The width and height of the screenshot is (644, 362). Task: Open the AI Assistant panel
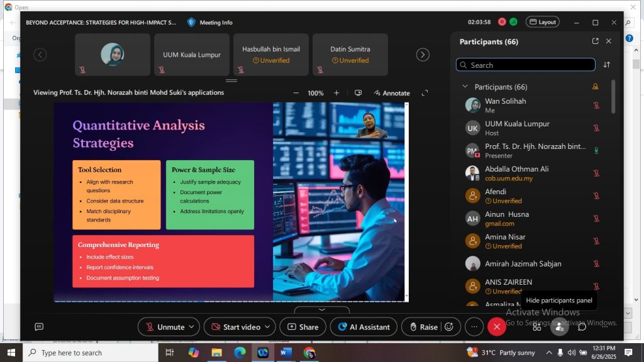coord(364,327)
